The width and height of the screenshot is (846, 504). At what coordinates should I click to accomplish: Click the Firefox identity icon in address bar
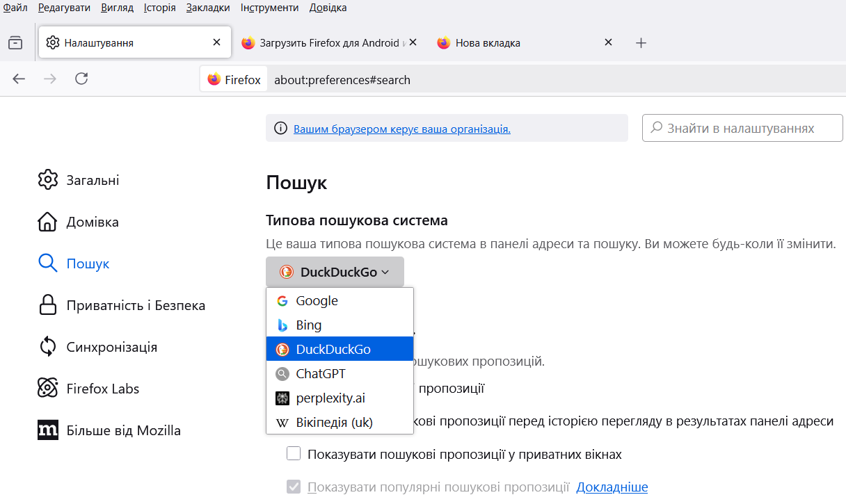(214, 79)
